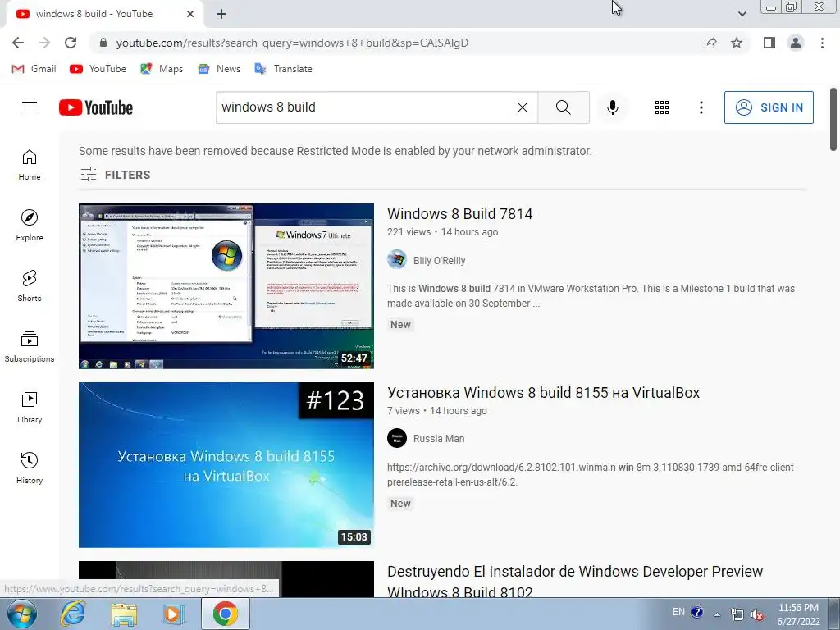Viewport: 840px width, 630px height.
Task: Open the Gmail bookmark
Action: 34,69
